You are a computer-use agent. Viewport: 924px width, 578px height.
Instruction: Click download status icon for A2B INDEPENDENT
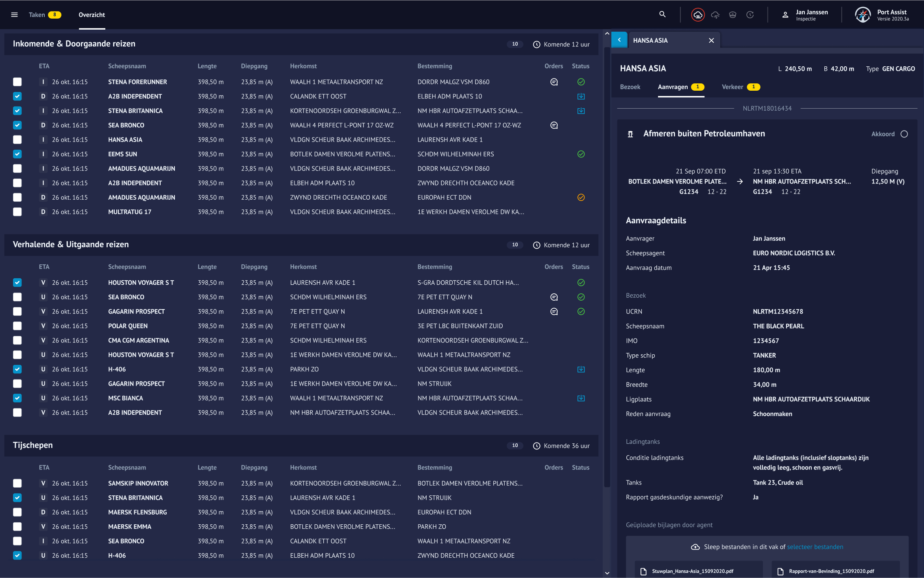pyautogui.click(x=581, y=96)
